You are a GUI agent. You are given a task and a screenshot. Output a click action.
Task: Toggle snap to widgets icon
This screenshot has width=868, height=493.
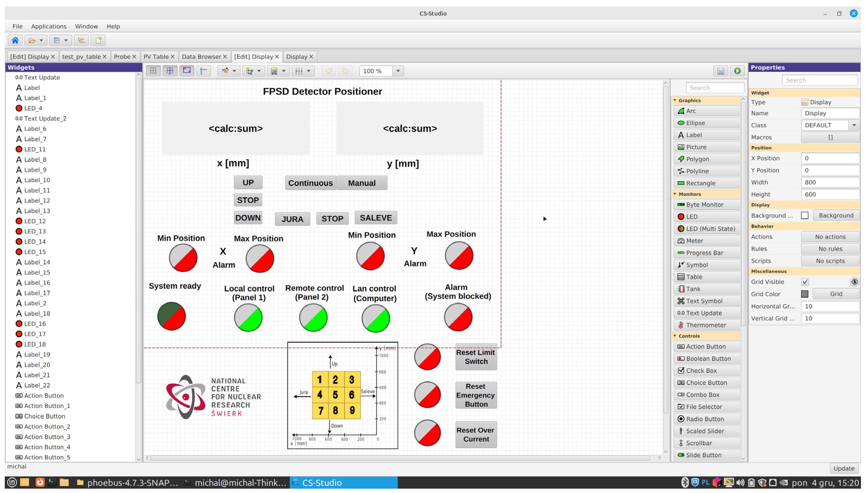187,71
